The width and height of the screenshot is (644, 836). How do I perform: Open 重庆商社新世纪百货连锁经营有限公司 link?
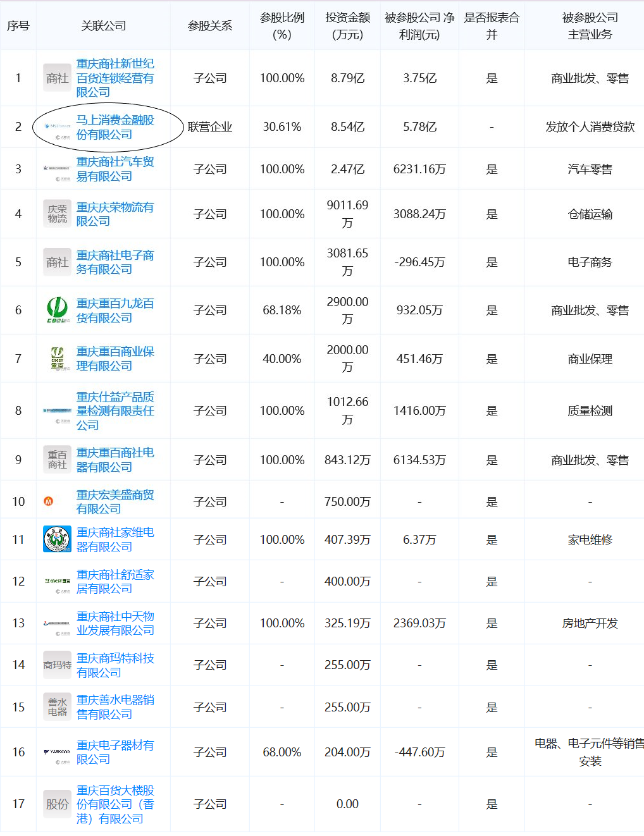point(115,78)
